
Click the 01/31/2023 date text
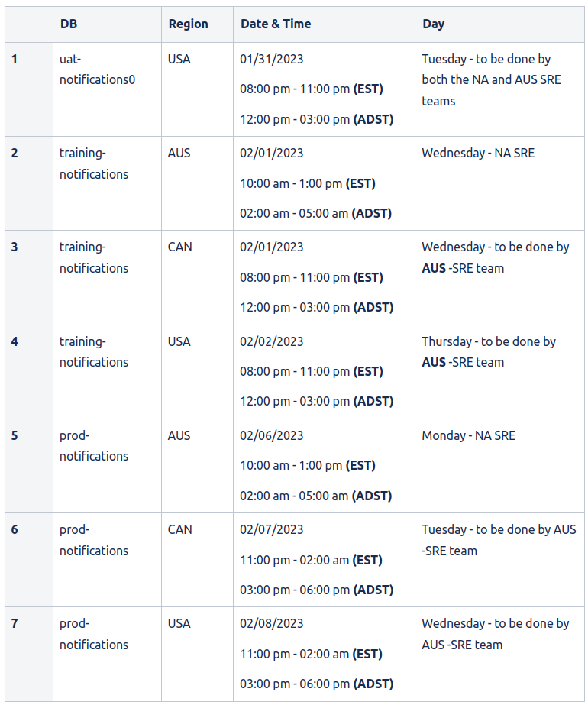[x=271, y=59]
